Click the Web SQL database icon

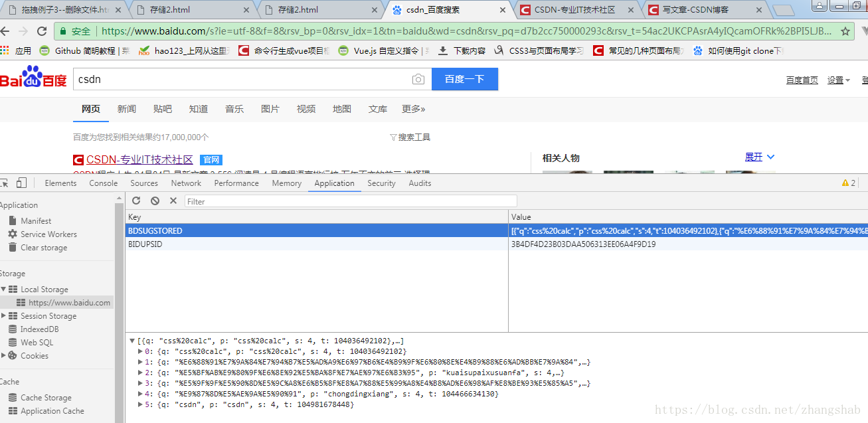pos(13,342)
